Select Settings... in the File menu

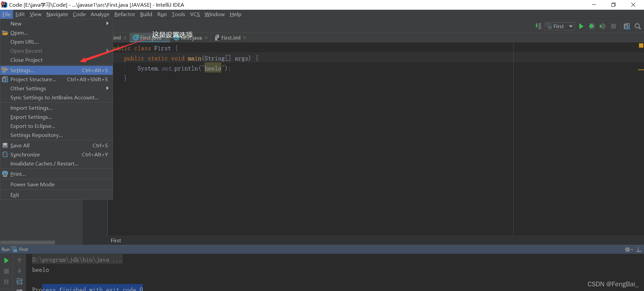[56, 70]
